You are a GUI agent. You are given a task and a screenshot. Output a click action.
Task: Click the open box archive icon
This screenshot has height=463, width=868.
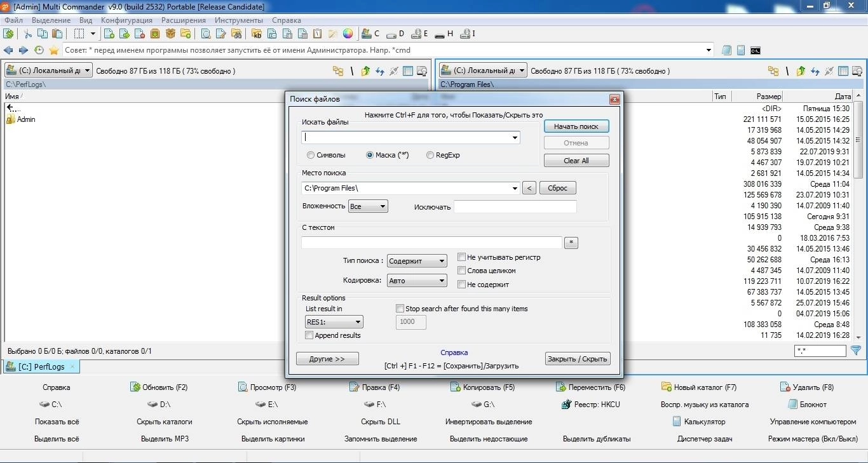coord(170,34)
